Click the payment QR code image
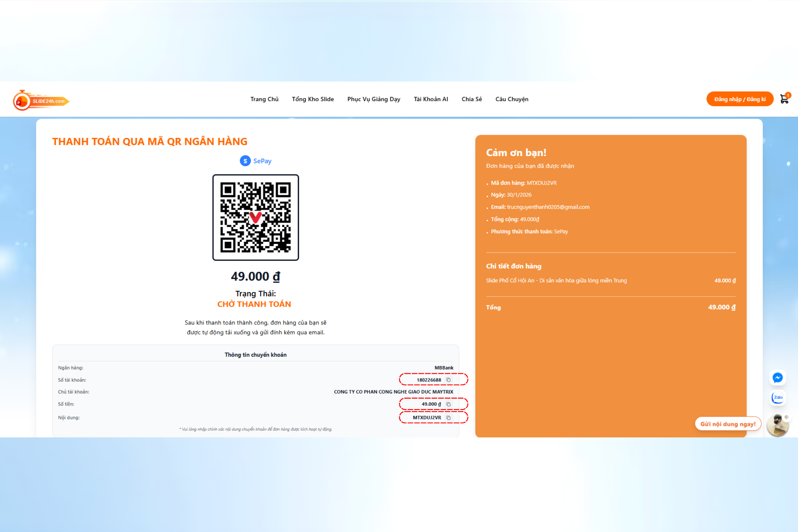Viewport: 798px width, 532px height. tap(255, 217)
